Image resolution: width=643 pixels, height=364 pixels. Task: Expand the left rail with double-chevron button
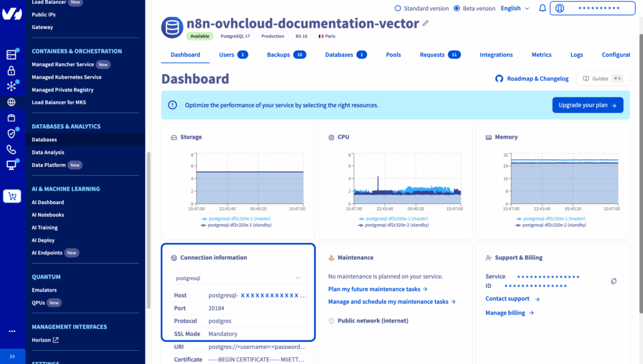pos(12,356)
